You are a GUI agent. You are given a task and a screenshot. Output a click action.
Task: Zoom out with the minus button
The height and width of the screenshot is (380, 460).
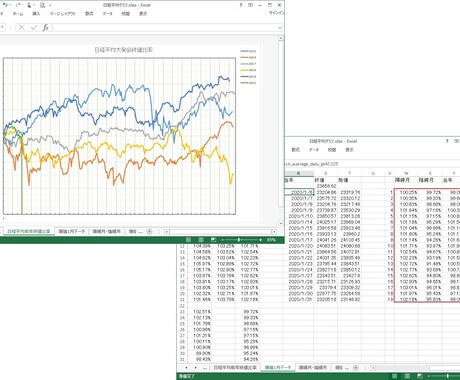tap(223, 240)
